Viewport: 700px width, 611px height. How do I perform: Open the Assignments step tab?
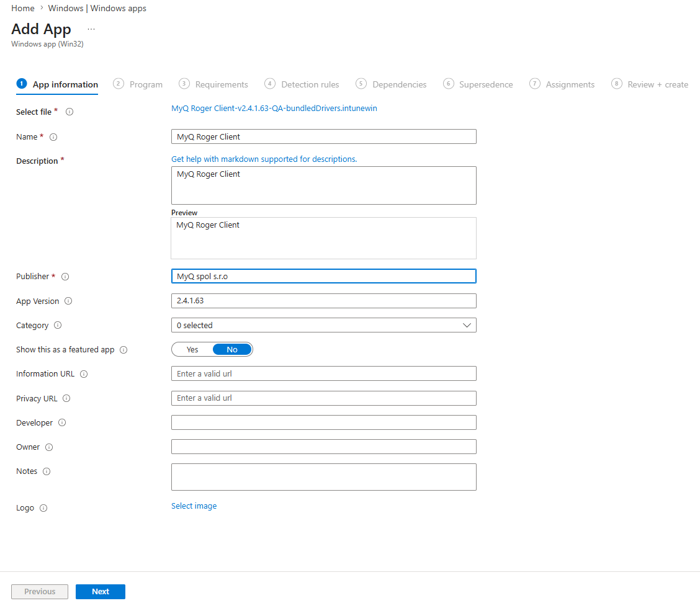(562, 84)
